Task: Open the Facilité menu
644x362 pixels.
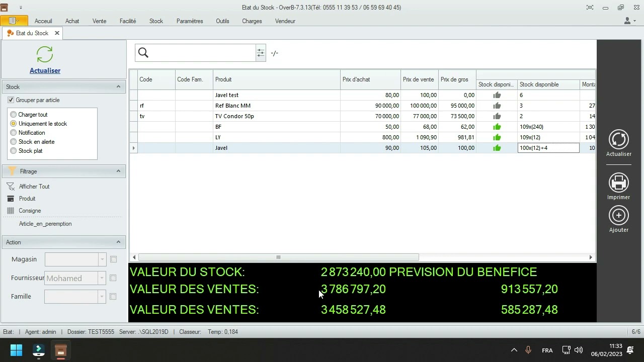Action: coord(128,21)
